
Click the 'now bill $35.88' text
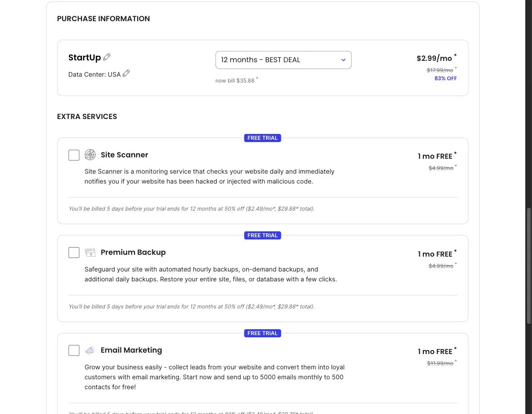(235, 81)
